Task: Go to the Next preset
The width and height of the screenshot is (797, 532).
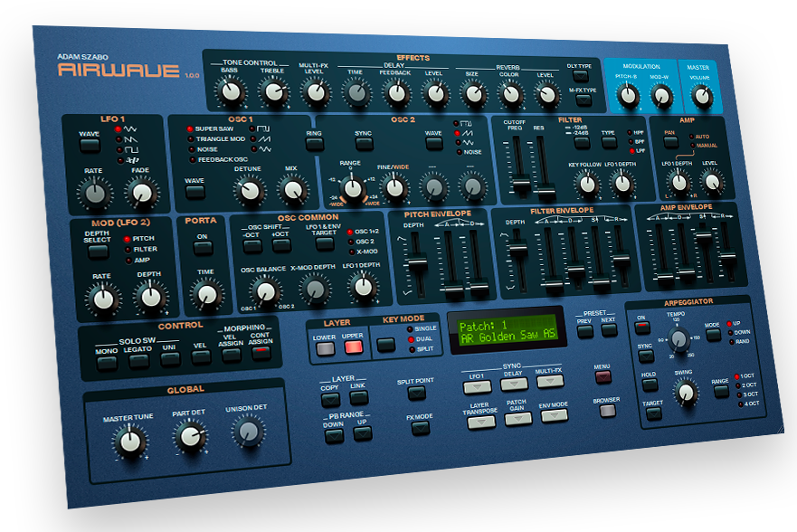Action: coord(609,330)
